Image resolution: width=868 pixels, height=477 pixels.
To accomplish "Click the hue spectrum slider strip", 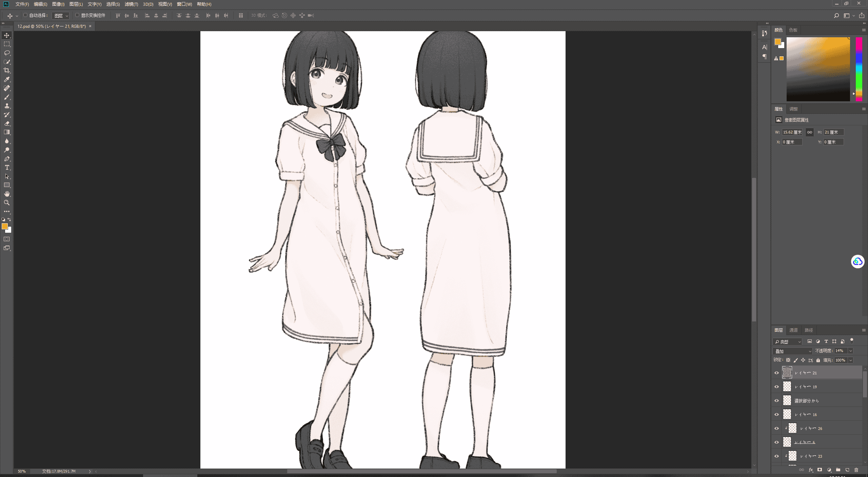I will coord(859,69).
